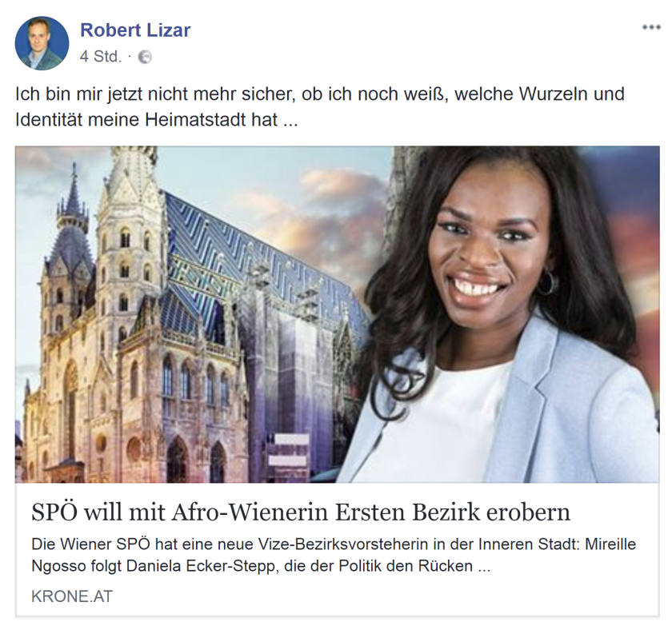Click the KRONE.AT source domain
Viewport: 672px width, 630px height.
(x=72, y=596)
